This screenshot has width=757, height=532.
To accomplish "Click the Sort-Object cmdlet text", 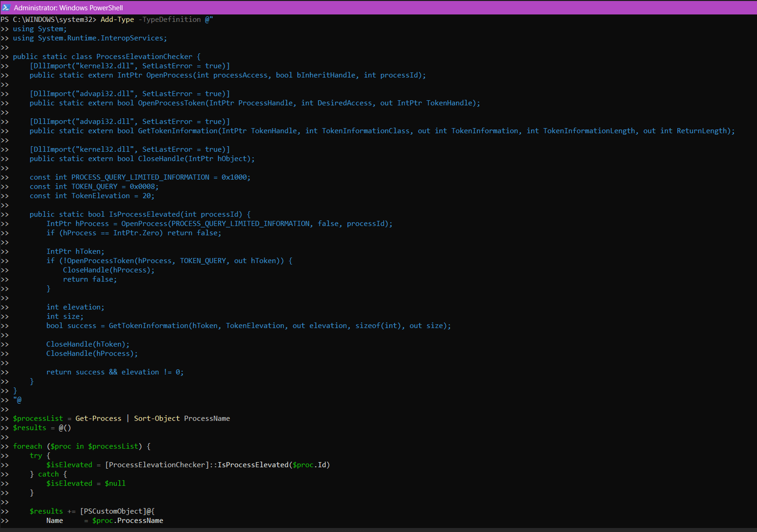I will pyautogui.click(x=157, y=419).
